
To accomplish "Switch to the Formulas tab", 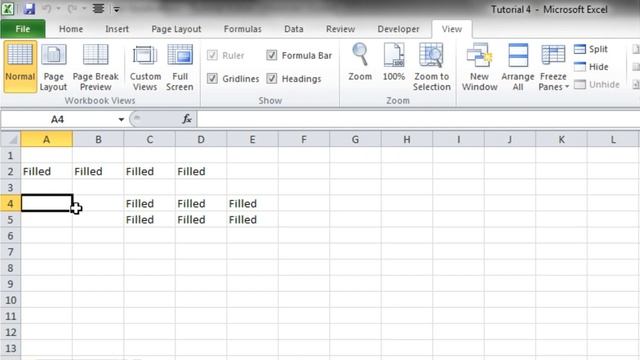I will pos(242,29).
